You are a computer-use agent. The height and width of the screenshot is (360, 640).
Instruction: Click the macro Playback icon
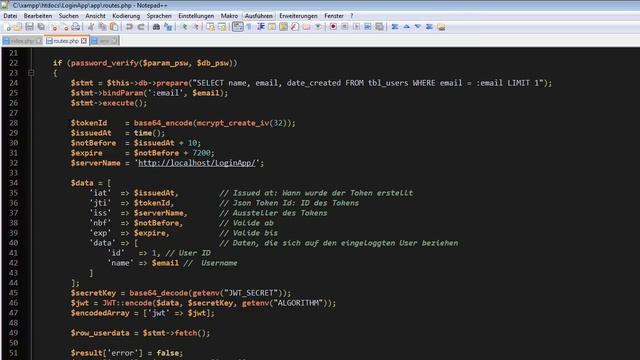tap(356, 27)
